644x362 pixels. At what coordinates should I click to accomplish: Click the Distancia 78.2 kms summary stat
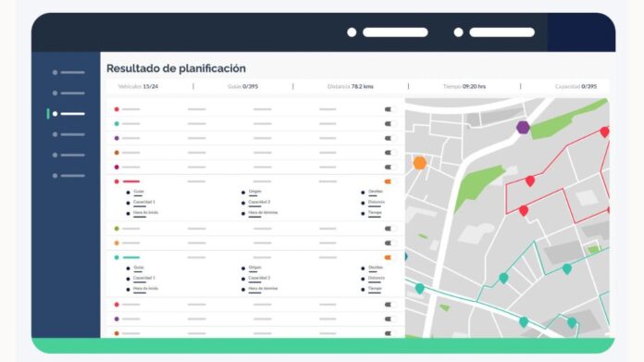coord(351,86)
